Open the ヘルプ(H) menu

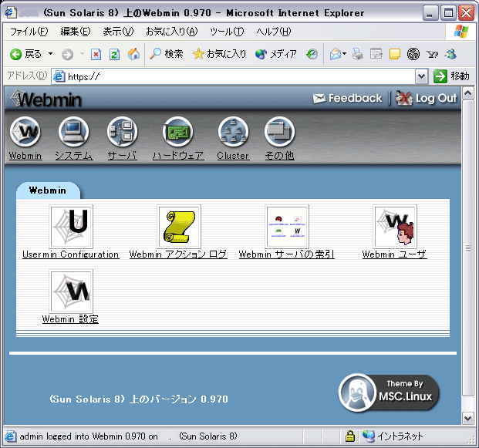pyautogui.click(x=274, y=32)
